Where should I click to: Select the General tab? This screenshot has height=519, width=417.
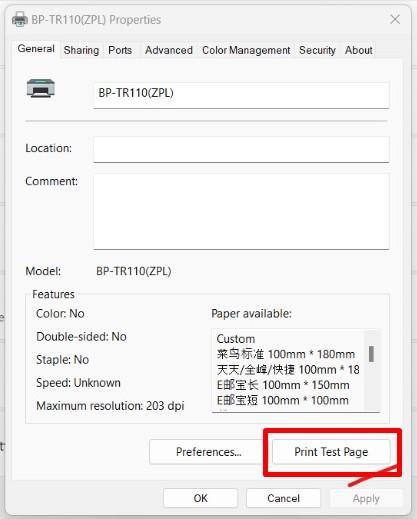[36, 49]
